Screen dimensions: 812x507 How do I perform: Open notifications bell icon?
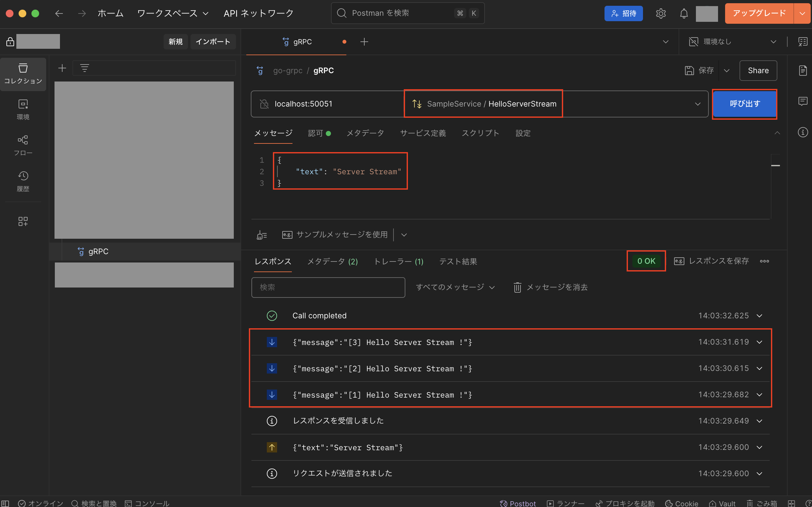point(684,13)
